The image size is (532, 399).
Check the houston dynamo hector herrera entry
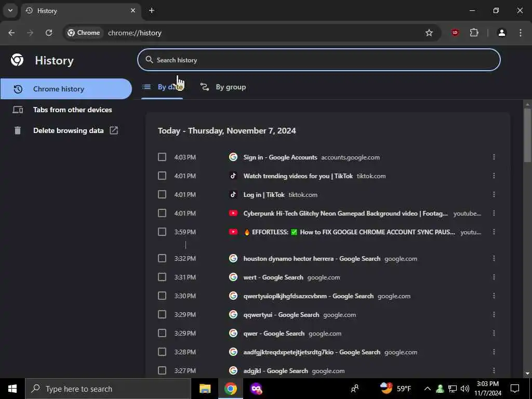[x=162, y=259]
